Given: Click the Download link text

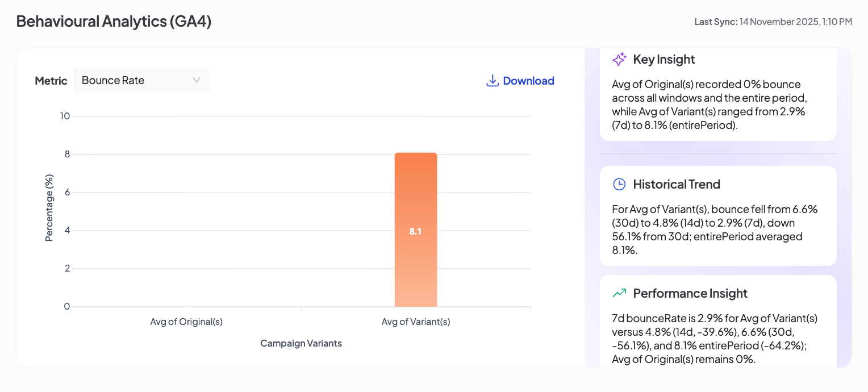Looking at the screenshot, I should (x=528, y=81).
